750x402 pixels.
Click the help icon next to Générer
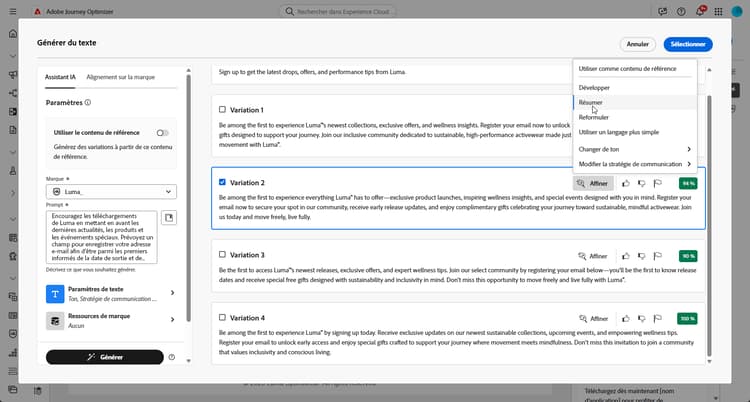click(x=172, y=357)
